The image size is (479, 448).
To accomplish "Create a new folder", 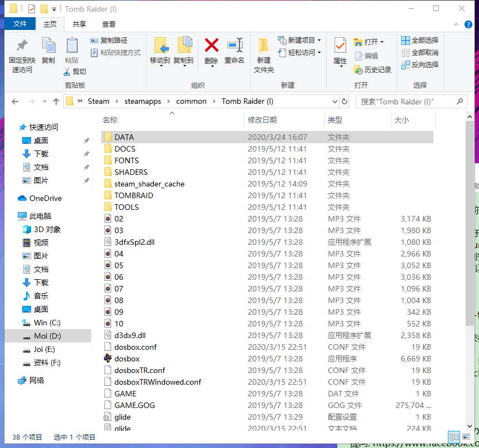I will click(x=263, y=56).
